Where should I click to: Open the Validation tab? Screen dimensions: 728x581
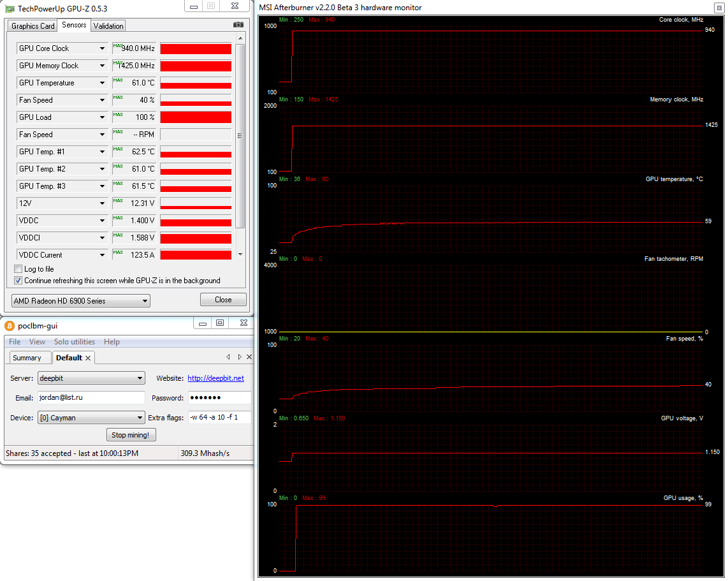tap(108, 26)
